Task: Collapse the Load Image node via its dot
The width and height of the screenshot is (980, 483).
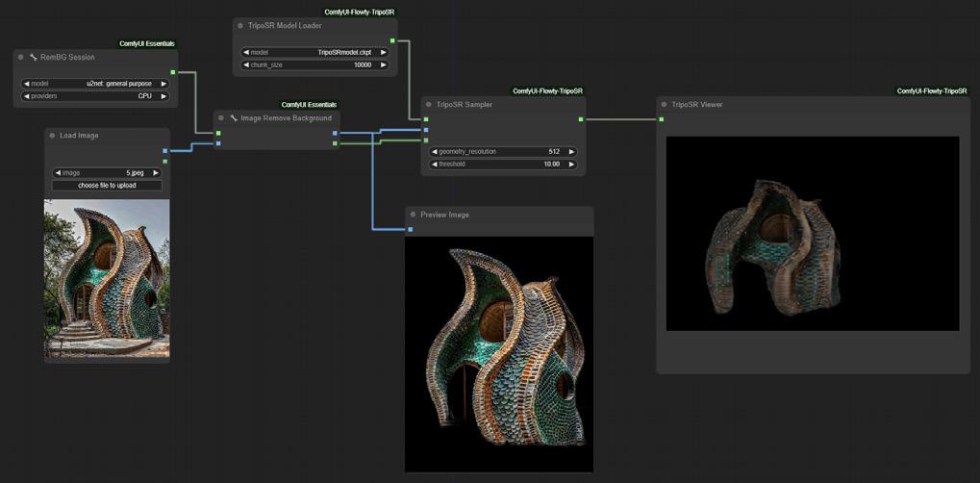Action: point(52,136)
